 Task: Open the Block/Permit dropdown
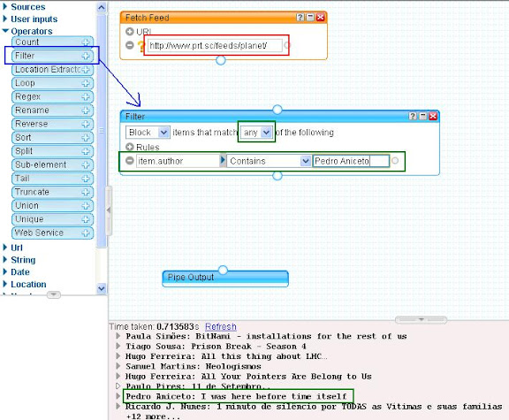(x=148, y=133)
